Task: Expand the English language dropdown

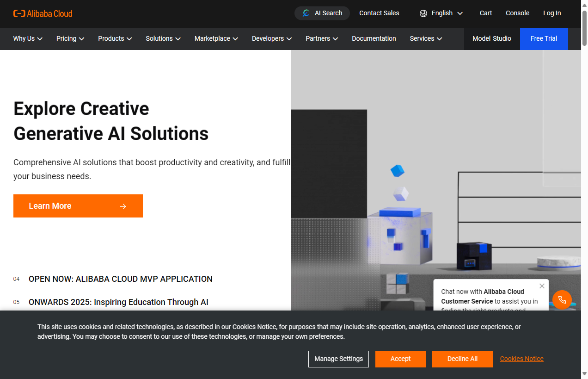Action: [441, 13]
